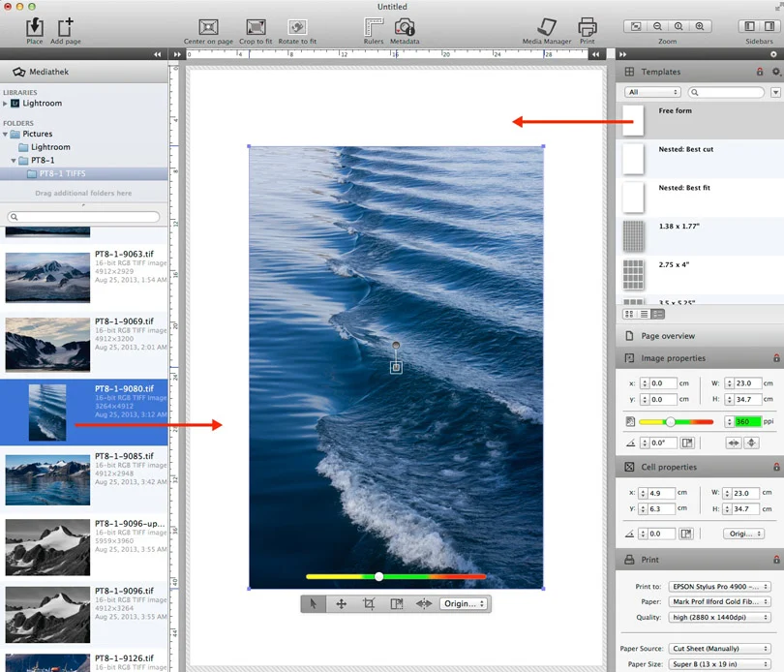Screen dimensions: 784x672
Task: Select the crop tool below canvas
Action: pyautogui.click(x=369, y=604)
